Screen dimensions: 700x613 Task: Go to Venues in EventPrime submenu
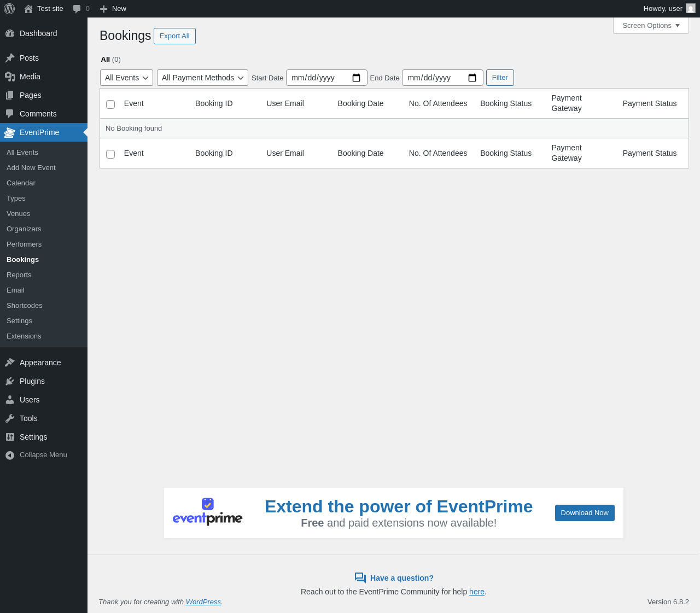coord(19,214)
